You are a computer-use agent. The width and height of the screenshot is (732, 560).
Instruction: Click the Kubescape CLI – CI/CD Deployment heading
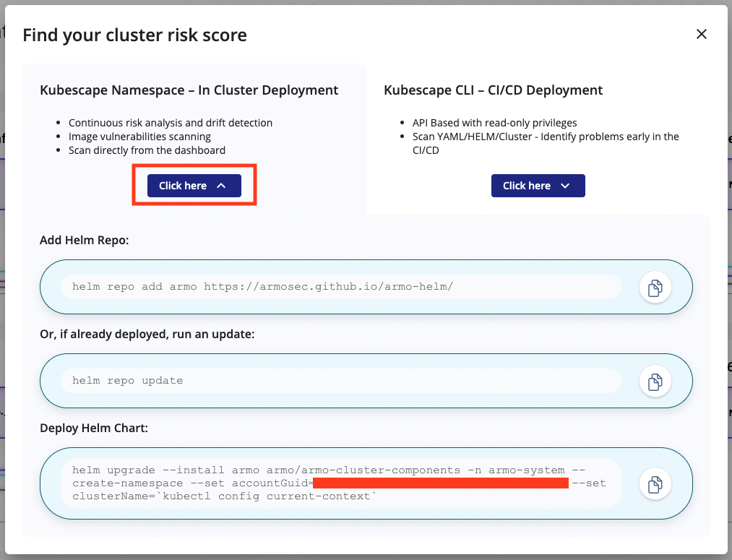[493, 90]
